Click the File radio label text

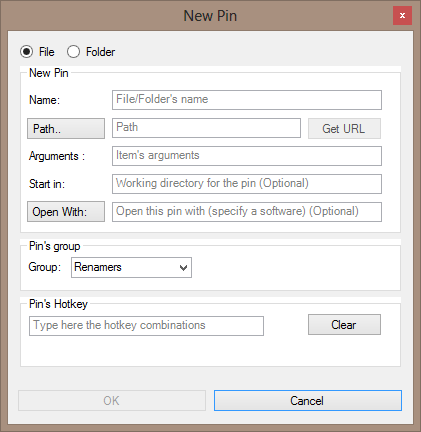click(47, 52)
